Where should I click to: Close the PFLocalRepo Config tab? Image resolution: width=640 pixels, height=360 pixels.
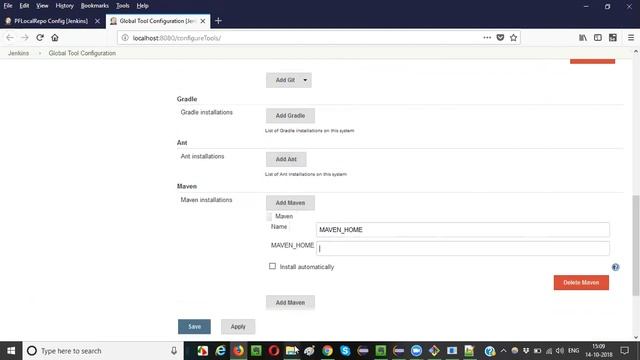[x=97, y=21]
